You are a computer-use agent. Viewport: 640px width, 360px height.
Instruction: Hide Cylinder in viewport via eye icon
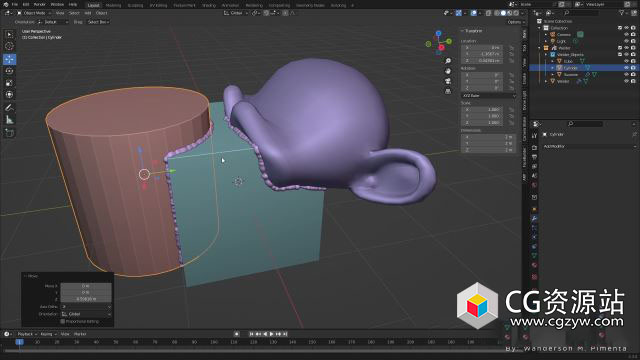coord(627,68)
